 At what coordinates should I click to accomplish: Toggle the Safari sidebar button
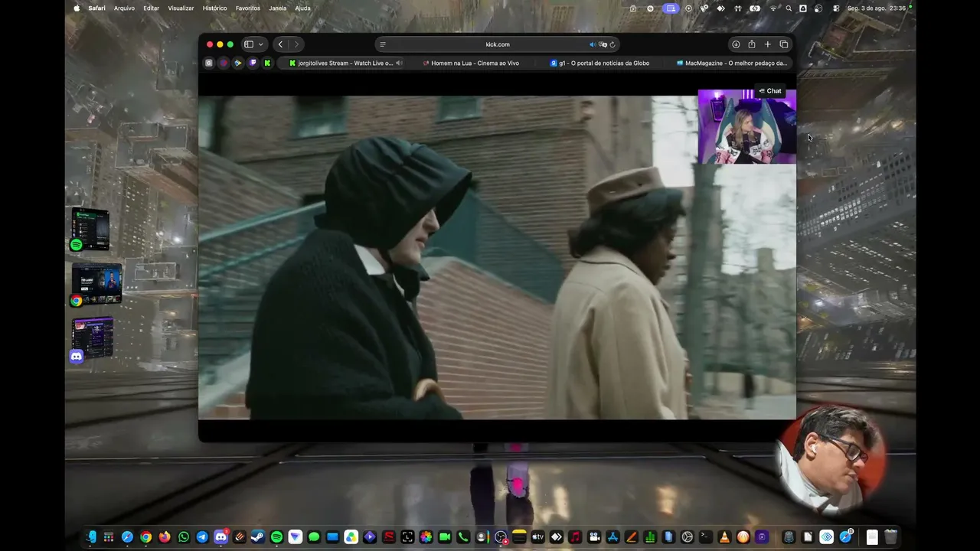[248, 44]
